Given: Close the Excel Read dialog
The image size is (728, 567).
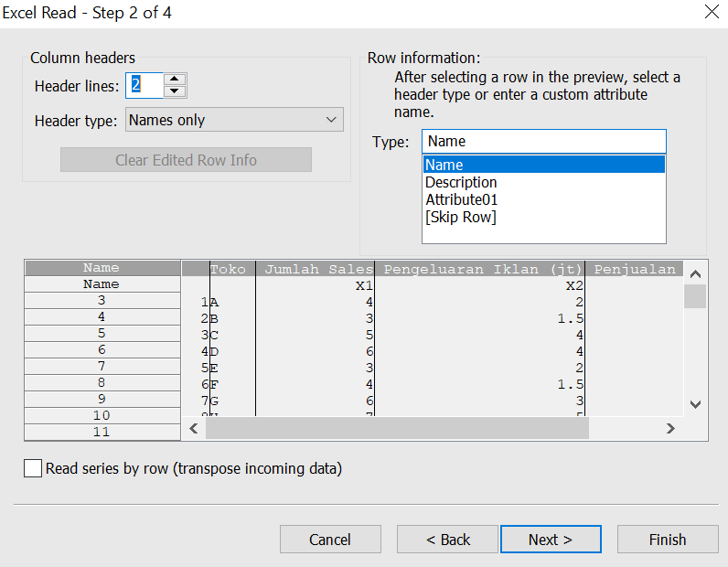Looking at the screenshot, I should click(x=711, y=13).
